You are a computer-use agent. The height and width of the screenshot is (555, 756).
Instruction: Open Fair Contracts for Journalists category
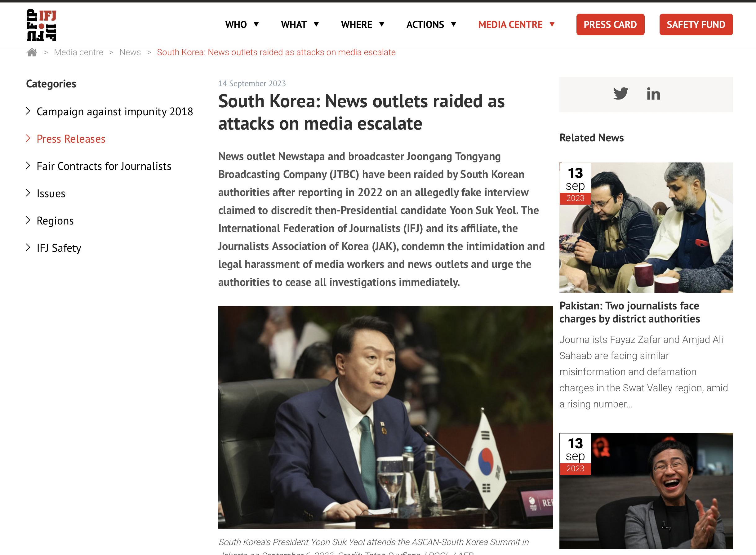click(x=104, y=166)
